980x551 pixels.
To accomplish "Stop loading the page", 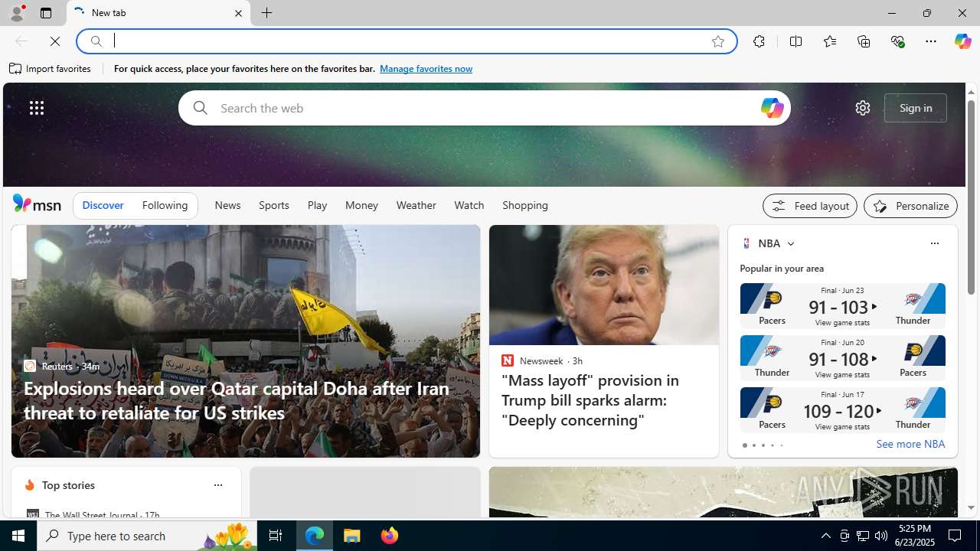I will click(x=55, y=41).
